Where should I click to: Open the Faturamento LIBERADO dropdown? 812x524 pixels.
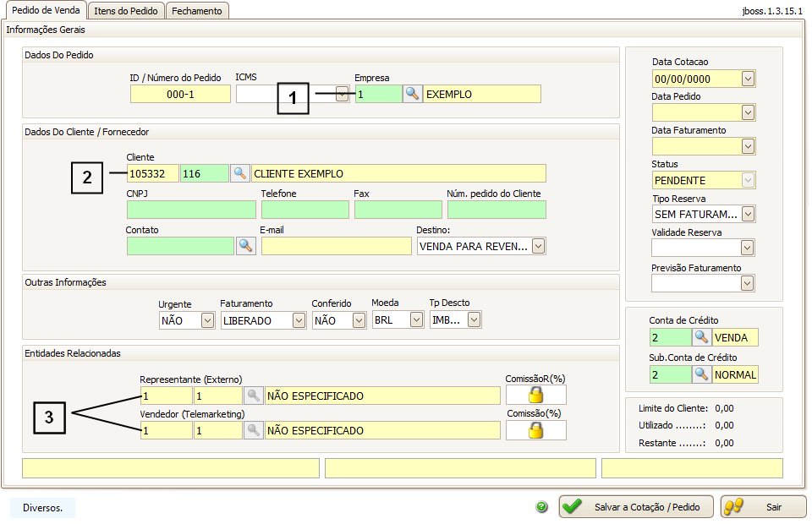coord(299,320)
